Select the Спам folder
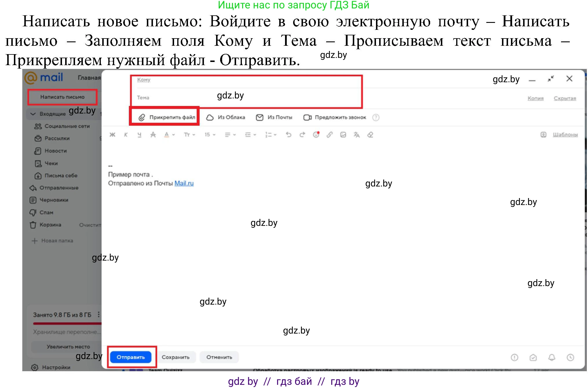The image size is (588, 388). (46, 212)
